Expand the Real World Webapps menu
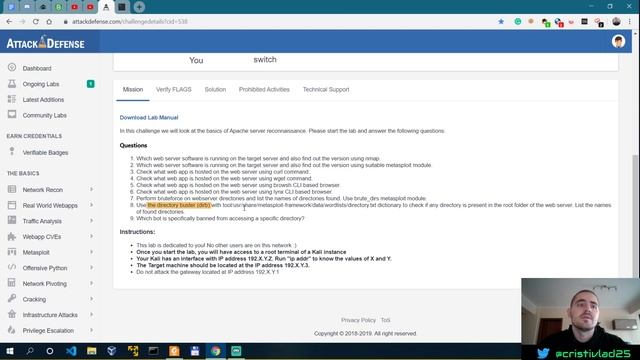640x360 pixels. tap(91, 205)
